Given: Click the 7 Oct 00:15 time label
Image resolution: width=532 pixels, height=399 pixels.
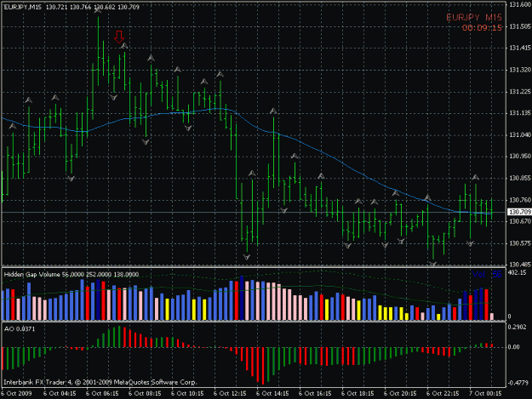Looking at the screenshot, I should tap(485, 394).
